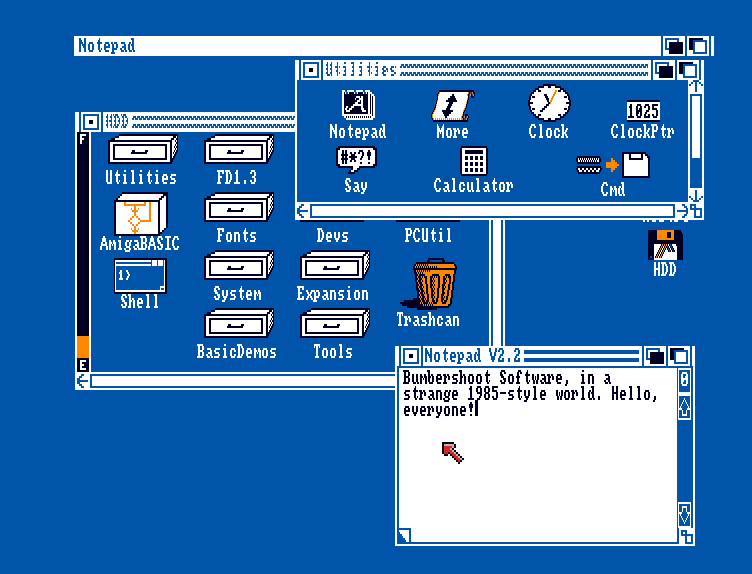Click the Utilities horizontal scrollbar track

(x=493, y=211)
